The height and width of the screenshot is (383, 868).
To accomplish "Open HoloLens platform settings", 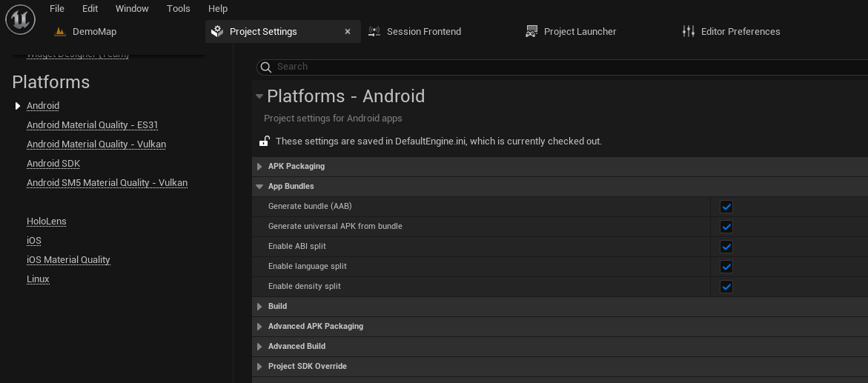I will click(x=47, y=222).
